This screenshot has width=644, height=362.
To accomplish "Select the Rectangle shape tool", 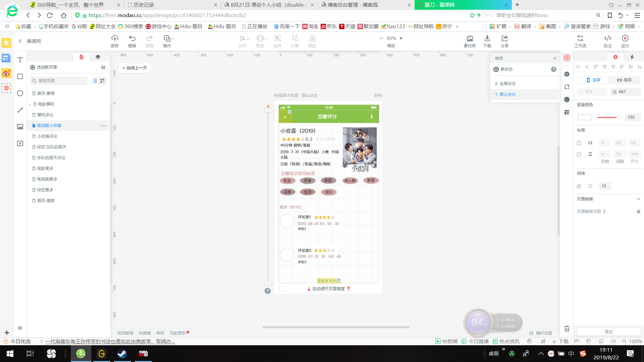I will point(20,76).
